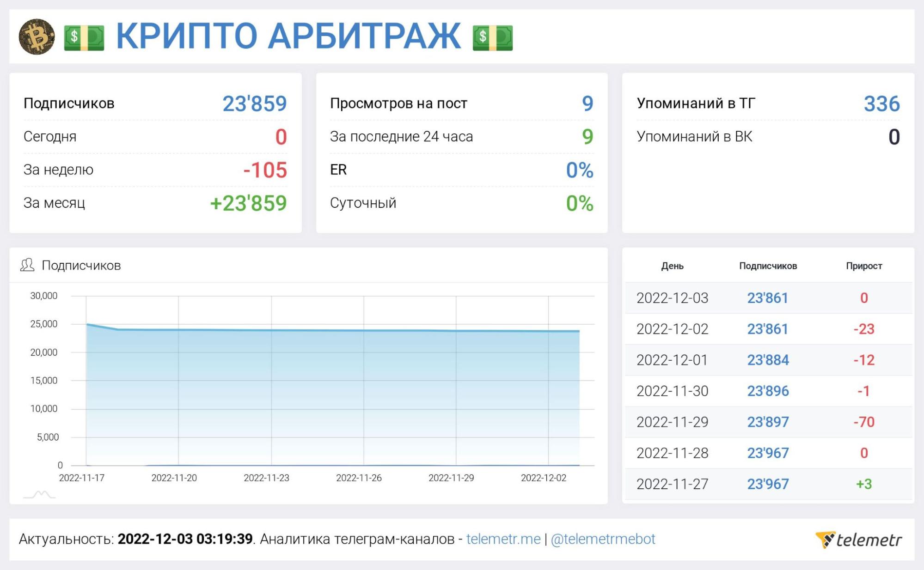The width and height of the screenshot is (924, 570).
Task: Open the @telemetrmebot link
Action: point(603,539)
